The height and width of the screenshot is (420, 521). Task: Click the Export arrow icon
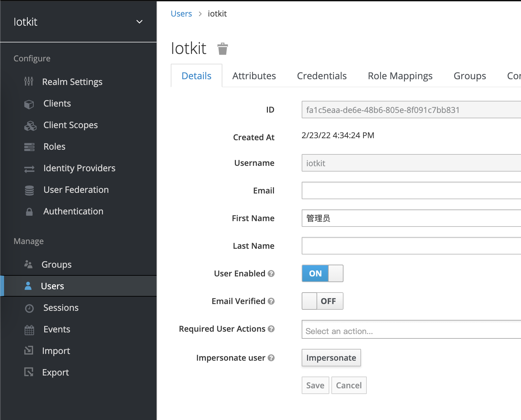29,372
